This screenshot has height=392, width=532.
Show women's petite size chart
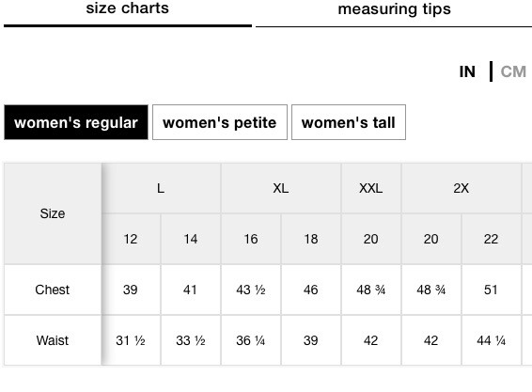coord(220,122)
